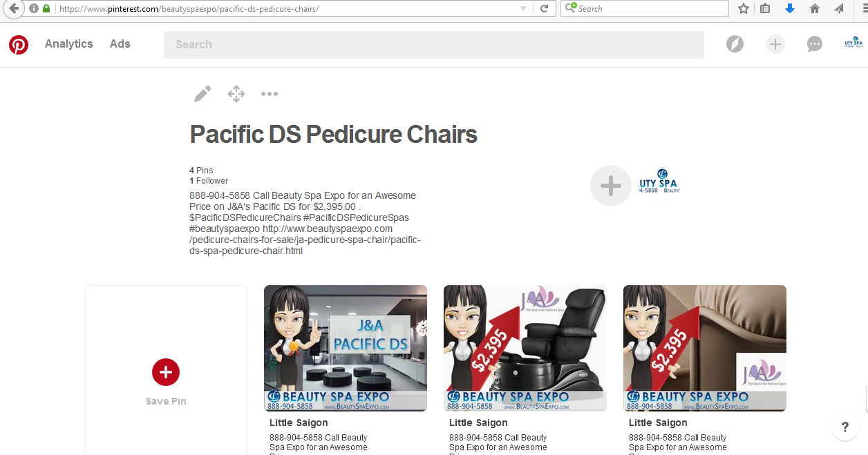Open the J&A Pacific DS pin thumbnail
Viewport: 868px width, 455px height.
[345, 348]
